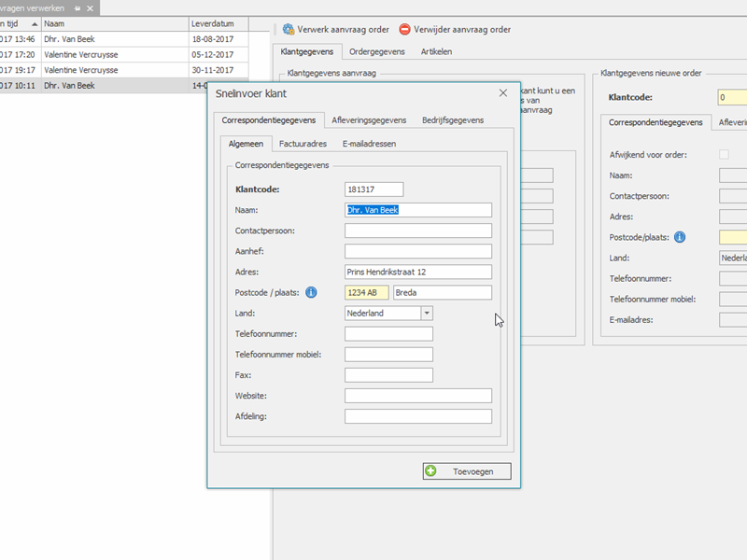Image resolution: width=747 pixels, height=560 pixels.
Task: Open the E-mailadressen sub-tab
Action: [x=369, y=144]
